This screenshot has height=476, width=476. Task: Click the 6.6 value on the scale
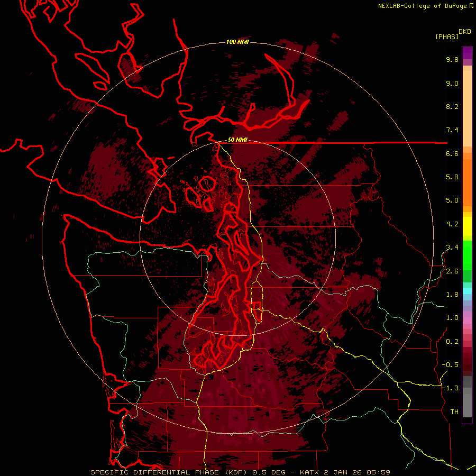point(452,154)
